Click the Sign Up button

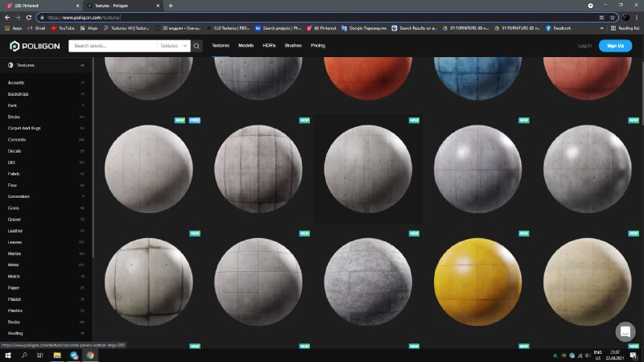click(x=615, y=46)
